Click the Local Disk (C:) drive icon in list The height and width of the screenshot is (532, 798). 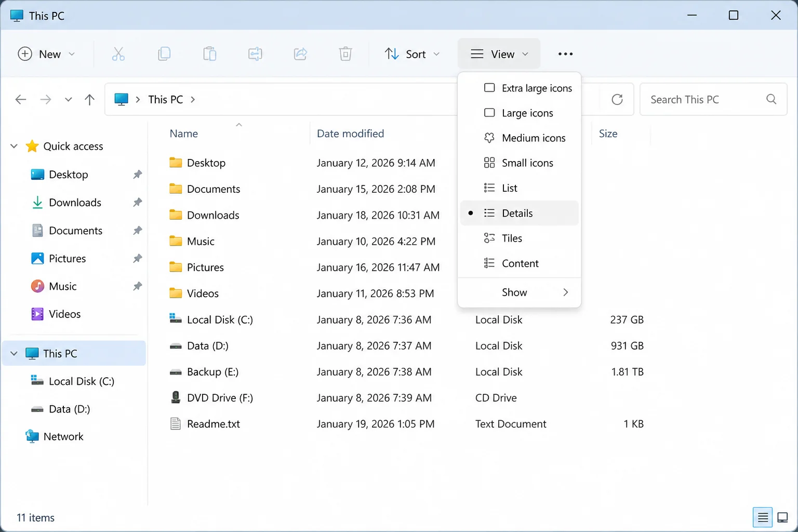tap(176, 319)
